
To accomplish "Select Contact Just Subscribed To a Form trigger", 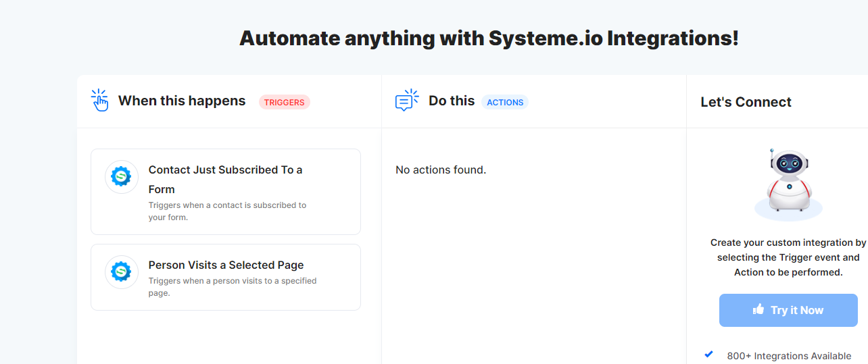I will (226, 192).
